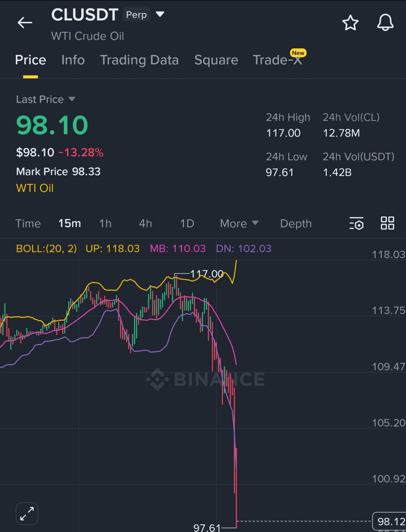Switch to the Info tab
The height and width of the screenshot is (532, 406).
(x=73, y=60)
